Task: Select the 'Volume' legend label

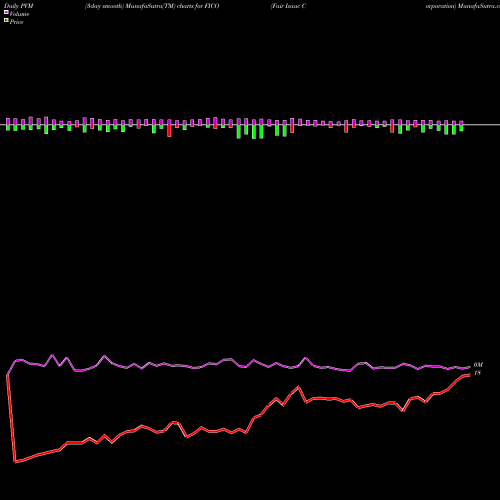Action: pyautogui.click(x=19, y=14)
